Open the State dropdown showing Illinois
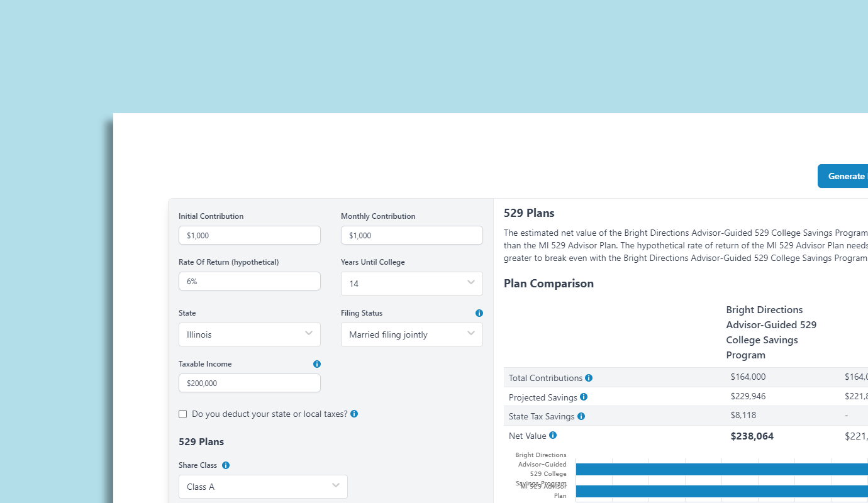The height and width of the screenshot is (503, 868). [250, 334]
